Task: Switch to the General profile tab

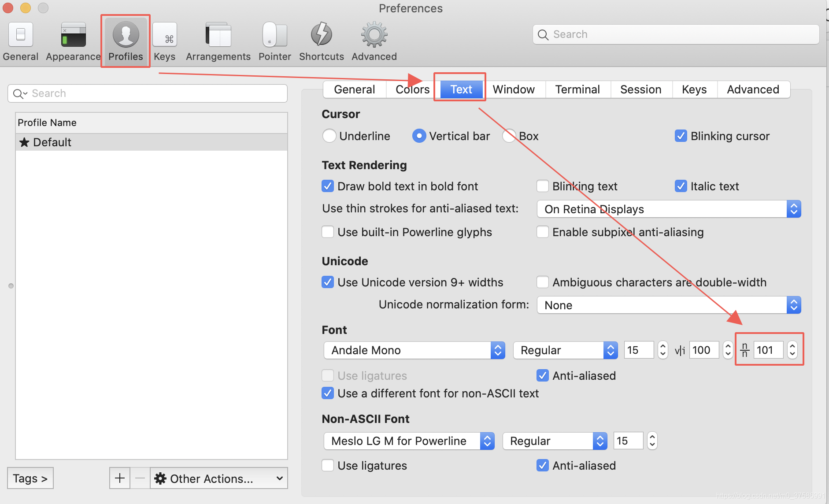Action: click(355, 89)
